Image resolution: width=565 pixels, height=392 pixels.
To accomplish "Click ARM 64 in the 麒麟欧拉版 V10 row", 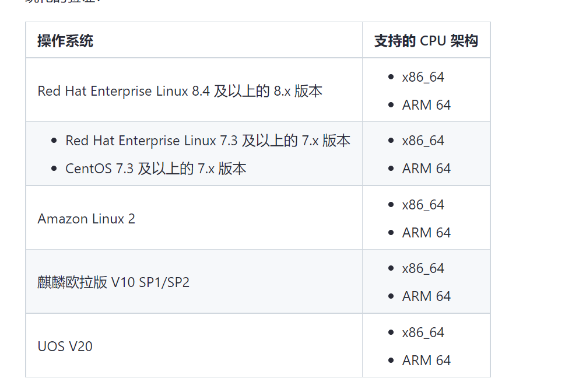I will tap(426, 296).
